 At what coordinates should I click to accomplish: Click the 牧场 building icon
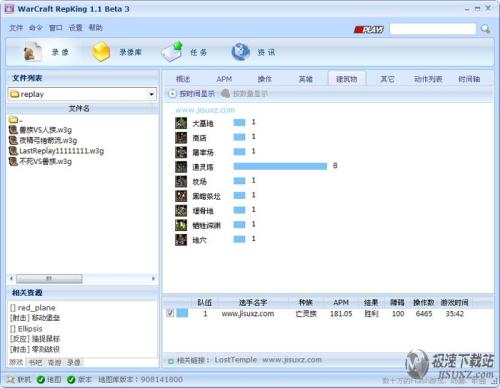[x=181, y=181]
